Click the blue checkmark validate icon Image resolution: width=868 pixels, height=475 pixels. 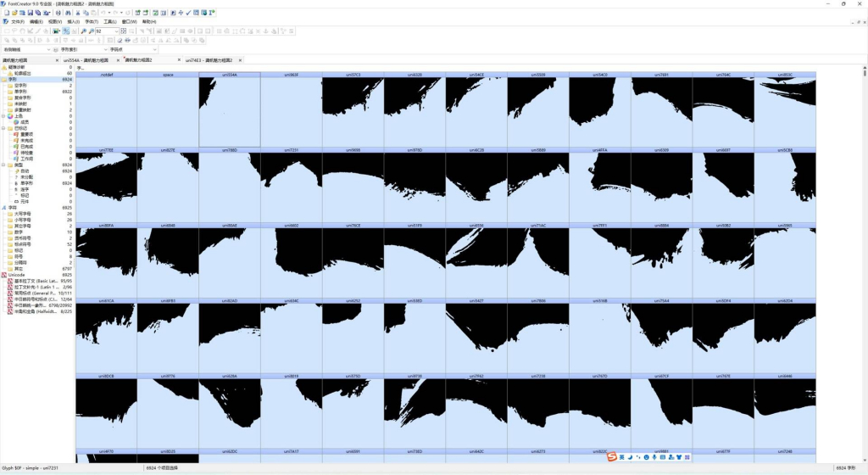coord(188,13)
